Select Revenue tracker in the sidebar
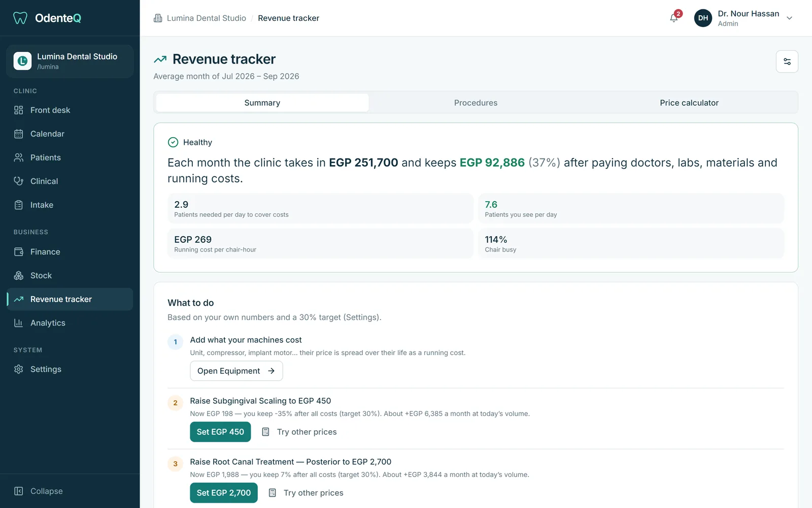 70,299
